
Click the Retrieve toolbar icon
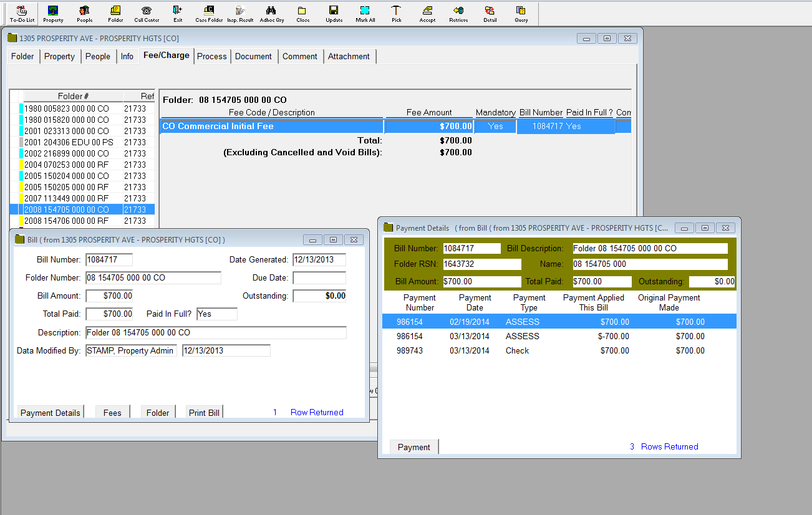[x=458, y=13]
